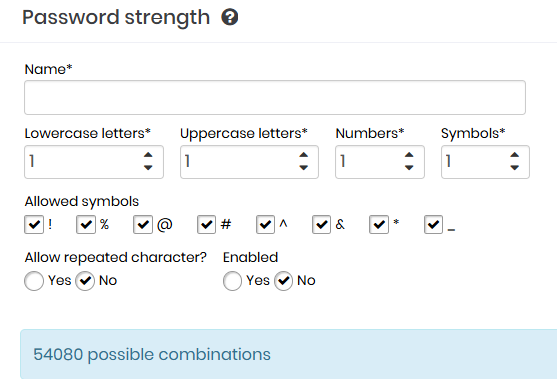Uncheck the percent symbol checkbox
The width and height of the screenshot is (557, 379).
point(86,224)
